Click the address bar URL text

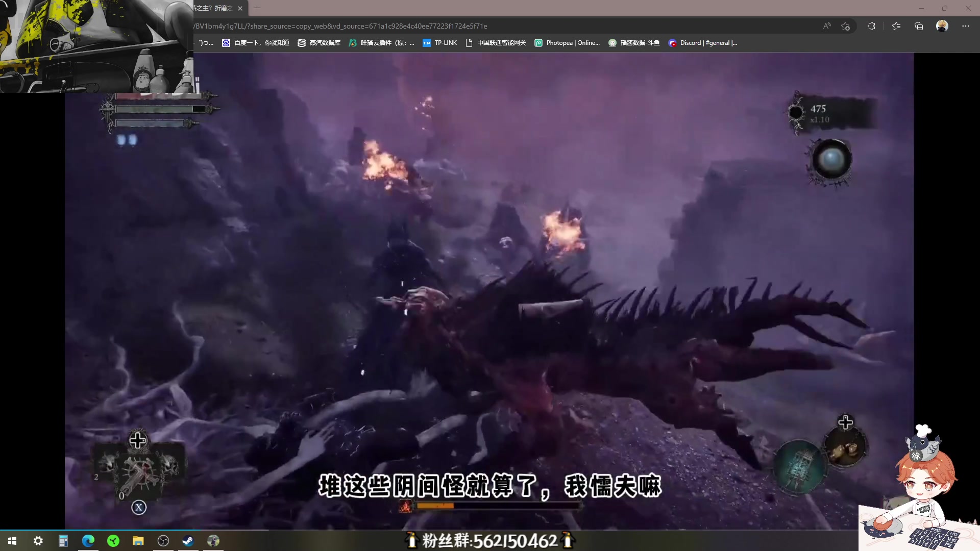[x=341, y=26]
